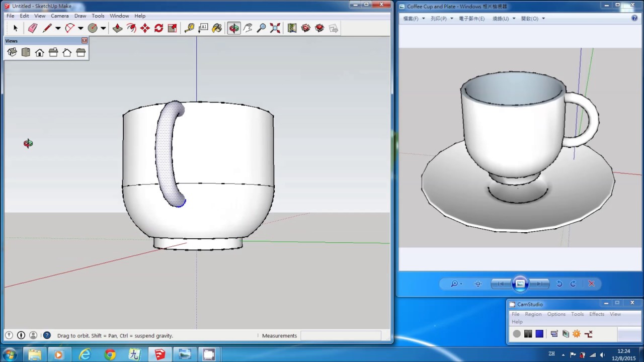Image resolution: width=644 pixels, height=362 pixels.
Task: Click the geo-location status icon in SketchUp
Action: 9,335
